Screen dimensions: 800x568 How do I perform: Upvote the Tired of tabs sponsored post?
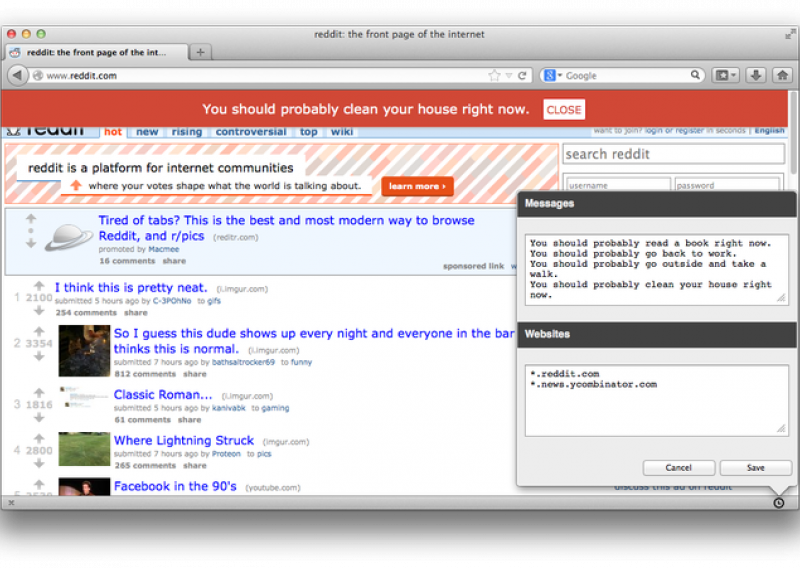31,219
